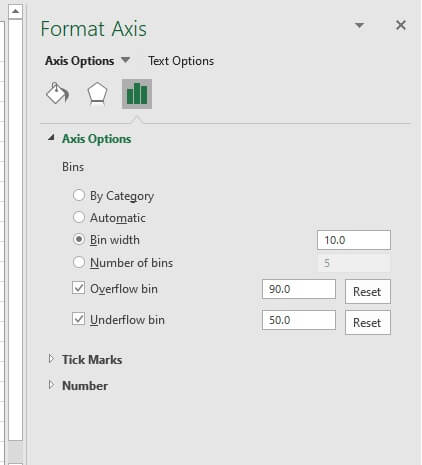Select the By Category radio button
Viewport: 422px width, 465px height.
79,195
